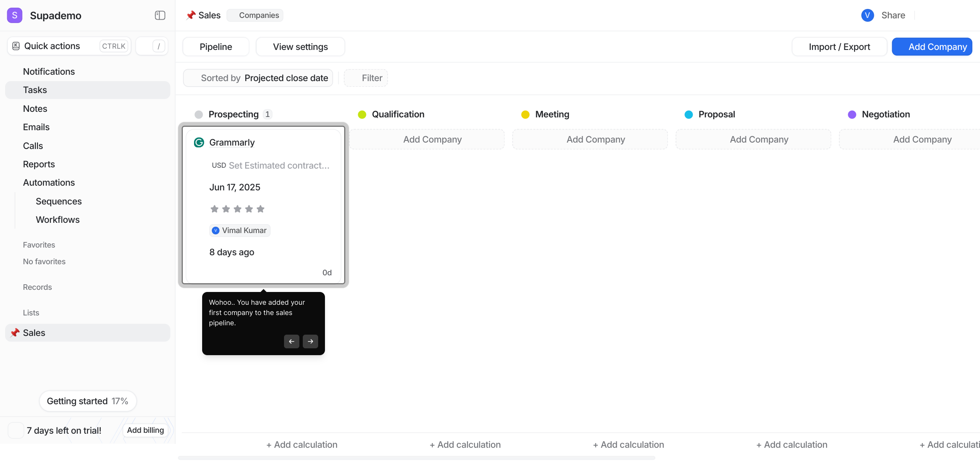The image size is (980, 461).
Task: Click the purple Supademo workspace logo
Action: coord(15,15)
